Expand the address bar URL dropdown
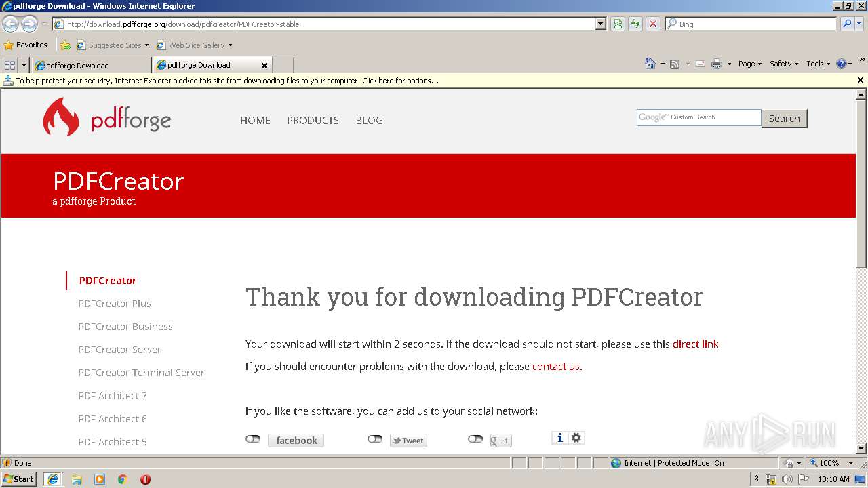 pos(600,24)
